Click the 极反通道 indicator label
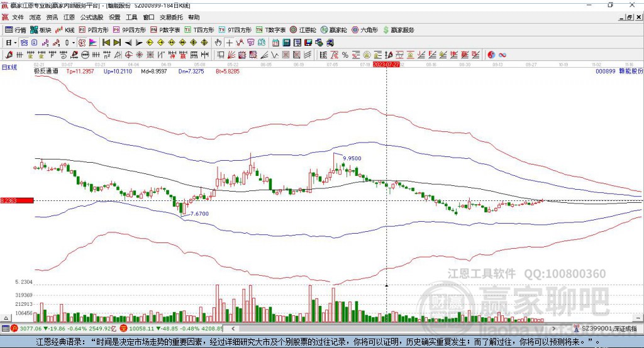This screenshot has height=348, width=644. point(46,71)
